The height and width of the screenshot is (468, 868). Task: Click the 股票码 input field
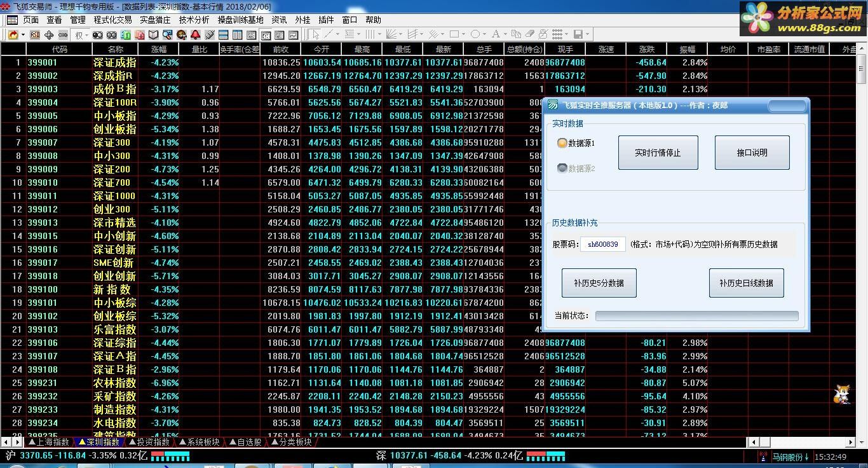pos(603,244)
